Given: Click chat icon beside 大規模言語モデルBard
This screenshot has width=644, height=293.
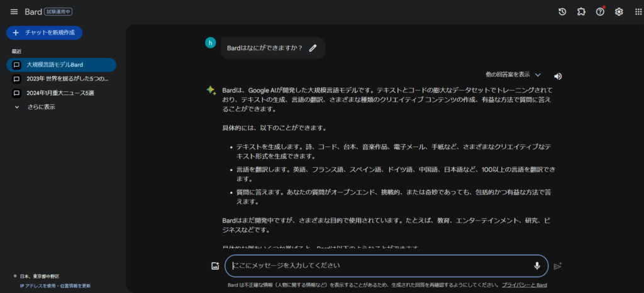Looking at the screenshot, I should [x=16, y=65].
